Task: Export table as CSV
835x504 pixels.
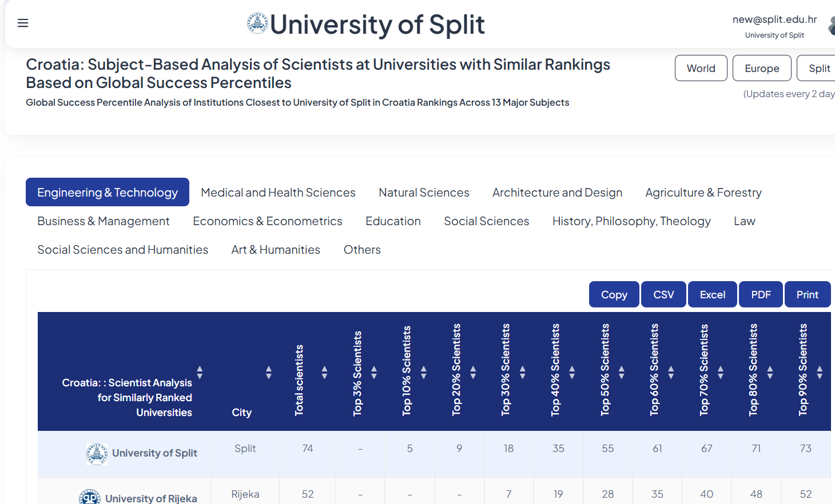Action: tap(663, 294)
